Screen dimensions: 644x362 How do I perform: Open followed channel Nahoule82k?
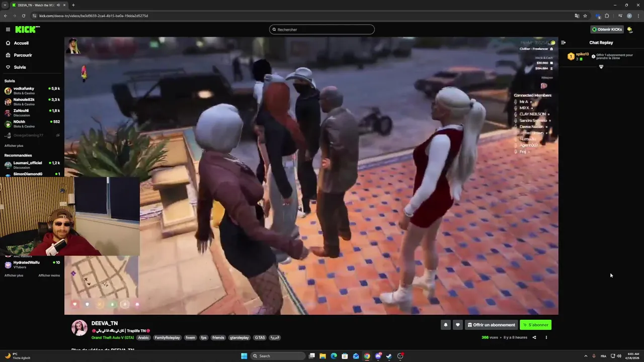[x=32, y=102]
